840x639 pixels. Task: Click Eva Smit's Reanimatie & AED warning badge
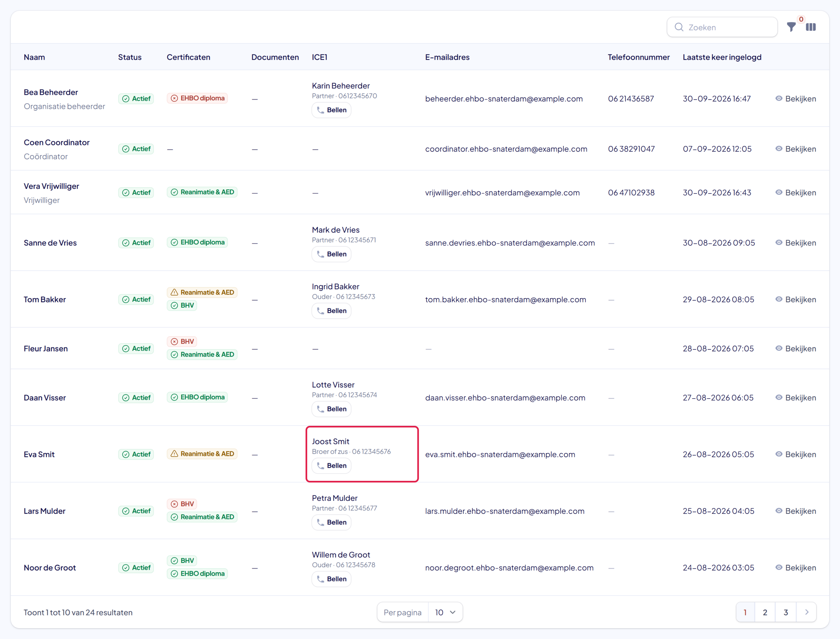[x=202, y=454]
